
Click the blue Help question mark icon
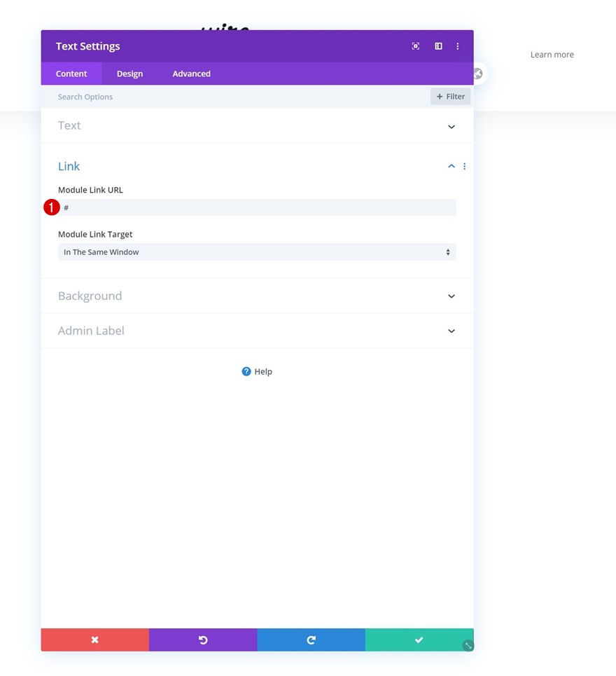[x=246, y=371]
